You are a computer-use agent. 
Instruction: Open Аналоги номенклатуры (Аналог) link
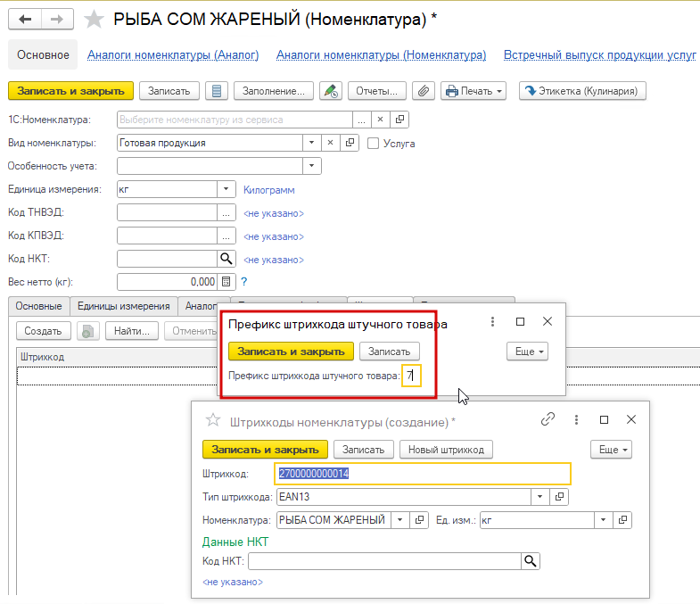click(x=173, y=55)
